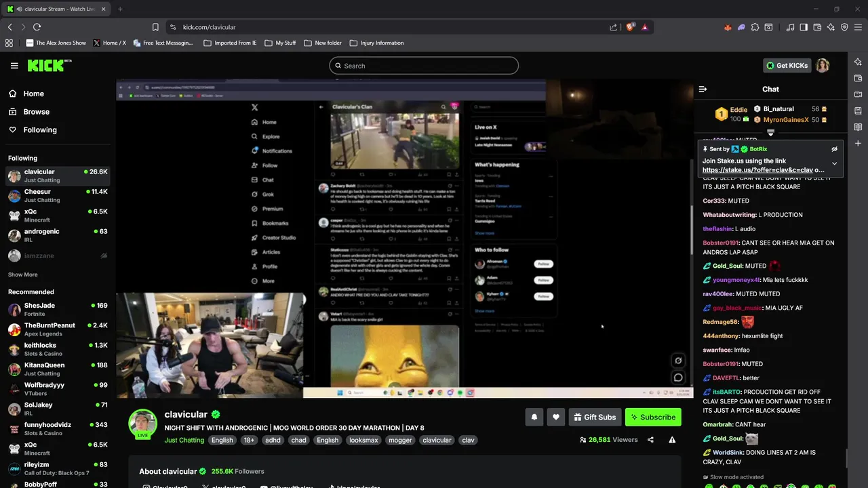Open Brave Wallet icon in toolbar
This screenshot has width=868, height=488.
(817, 27)
